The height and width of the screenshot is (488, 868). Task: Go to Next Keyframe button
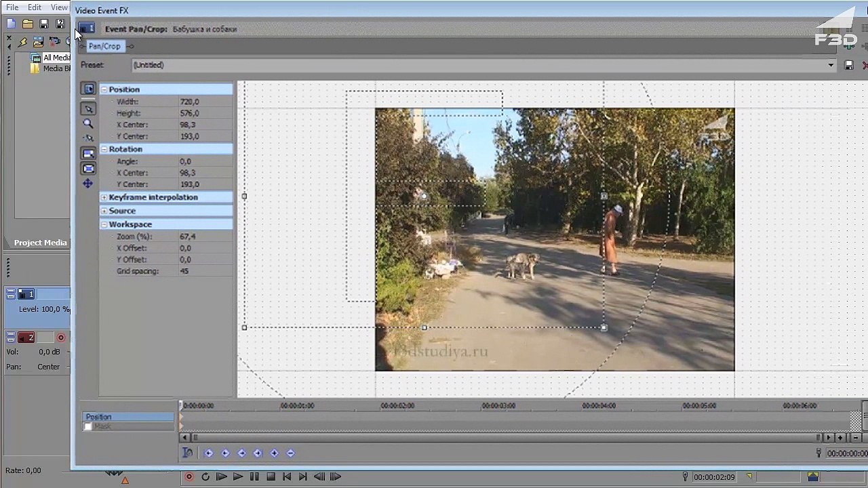coord(241,453)
